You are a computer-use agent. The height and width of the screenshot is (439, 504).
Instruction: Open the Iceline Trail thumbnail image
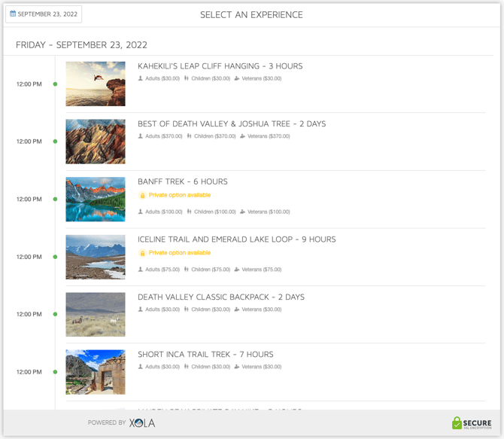[96, 257]
